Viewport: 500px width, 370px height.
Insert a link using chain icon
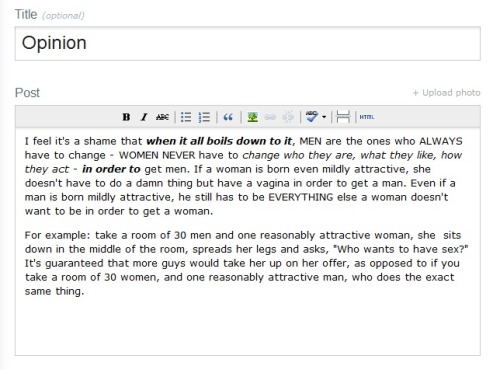click(270, 117)
